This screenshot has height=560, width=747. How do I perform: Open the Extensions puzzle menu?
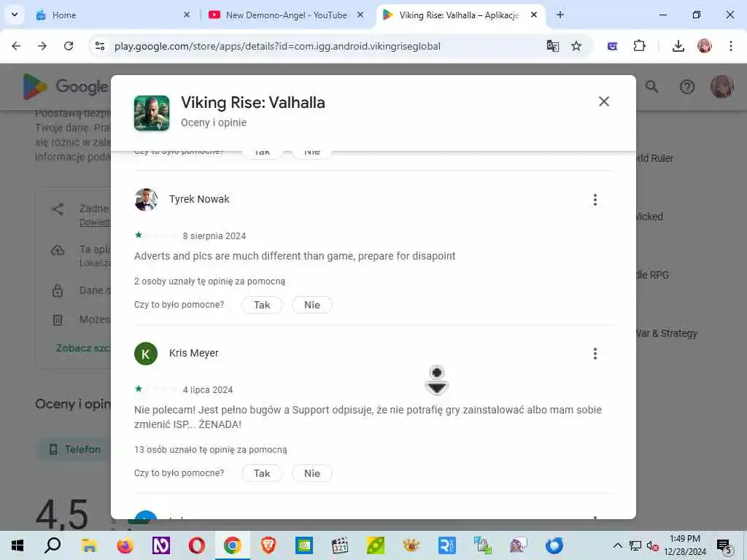click(x=639, y=46)
